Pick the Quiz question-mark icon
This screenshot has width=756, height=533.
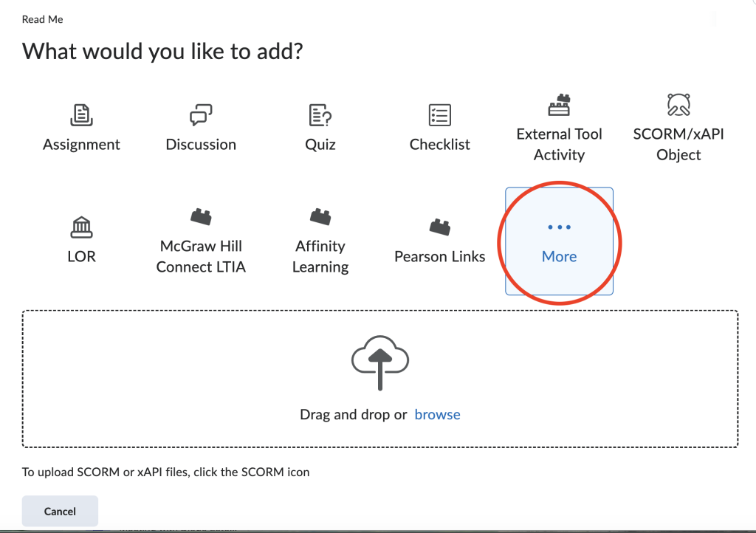(x=320, y=115)
